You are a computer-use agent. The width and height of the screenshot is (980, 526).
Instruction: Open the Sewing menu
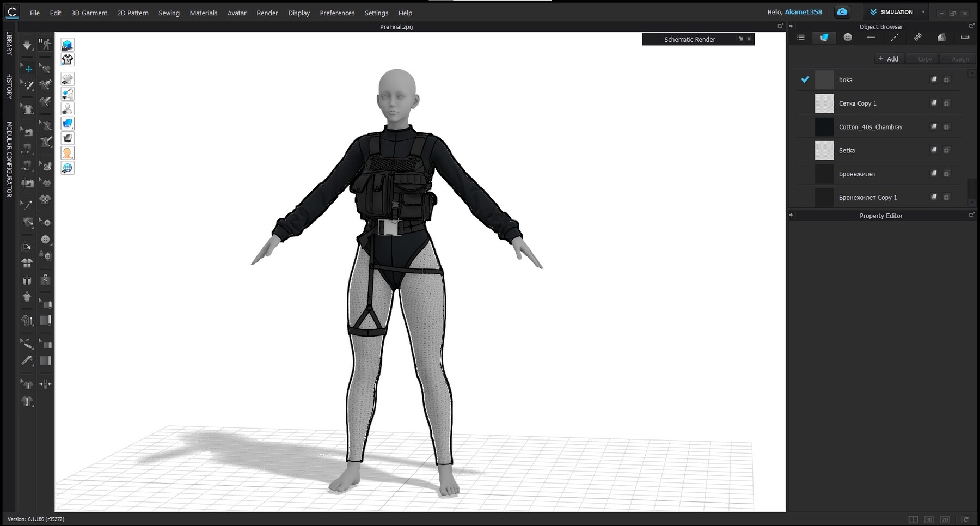point(169,13)
